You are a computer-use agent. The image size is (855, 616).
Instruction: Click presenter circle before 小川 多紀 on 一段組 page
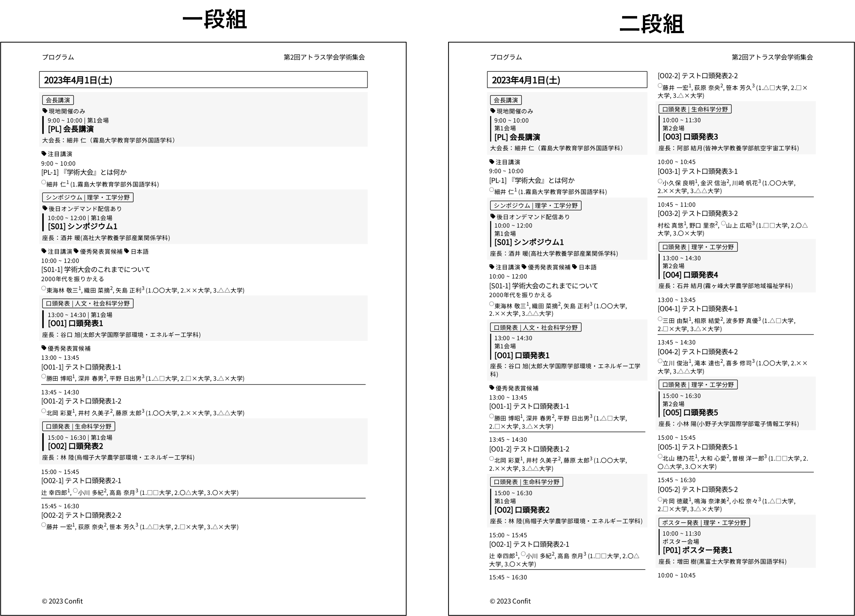75,490
